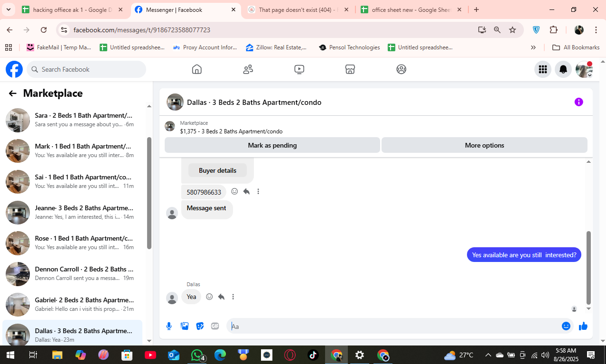Viewport: 606px width, 364px height.
Task: Open Gabriel 2 Beds 2 Baths conversation
Action: pyautogui.click(x=73, y=305)
